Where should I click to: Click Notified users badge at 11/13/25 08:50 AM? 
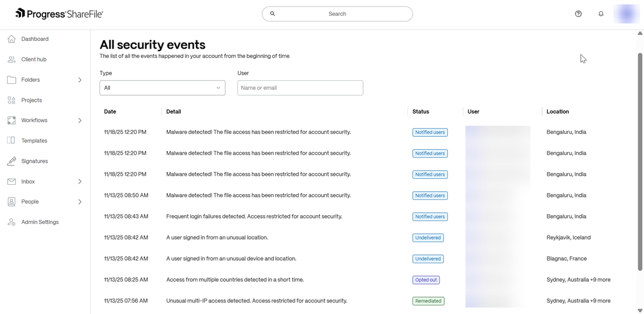click(x=430, y=195)
